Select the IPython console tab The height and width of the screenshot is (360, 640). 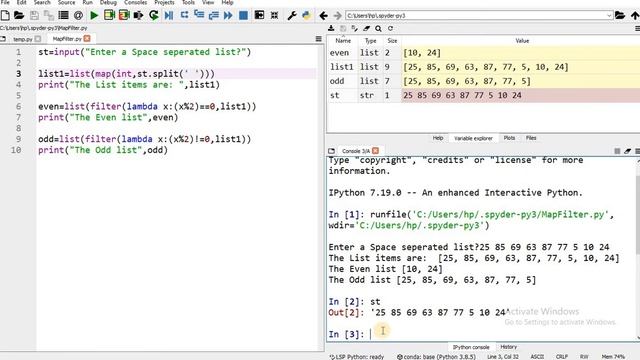point(471,347)
